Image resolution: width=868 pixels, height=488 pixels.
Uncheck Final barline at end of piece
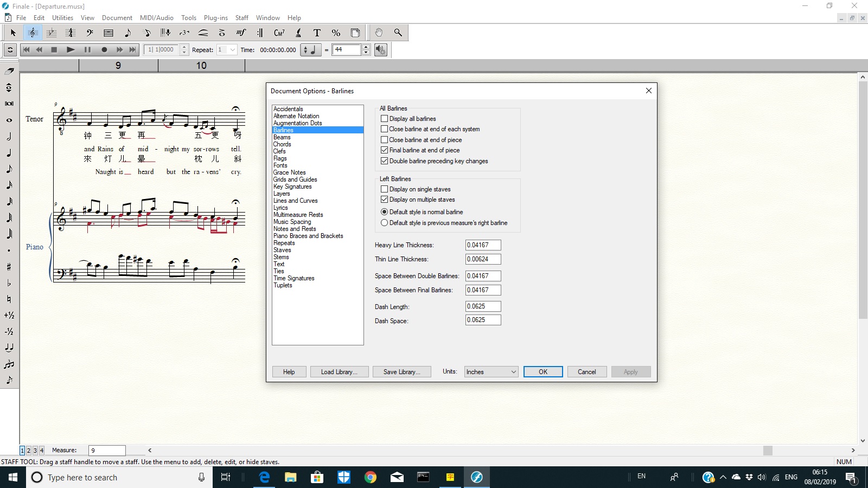(x=385, y=150)
